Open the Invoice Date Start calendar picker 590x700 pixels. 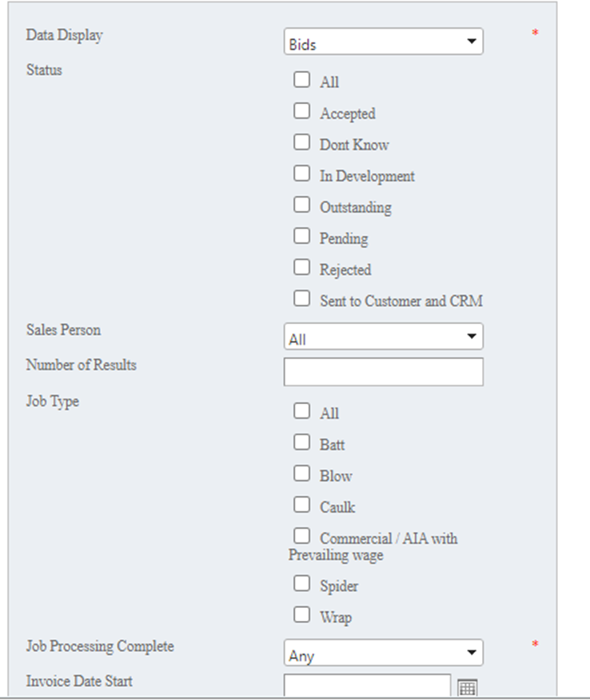467,687
